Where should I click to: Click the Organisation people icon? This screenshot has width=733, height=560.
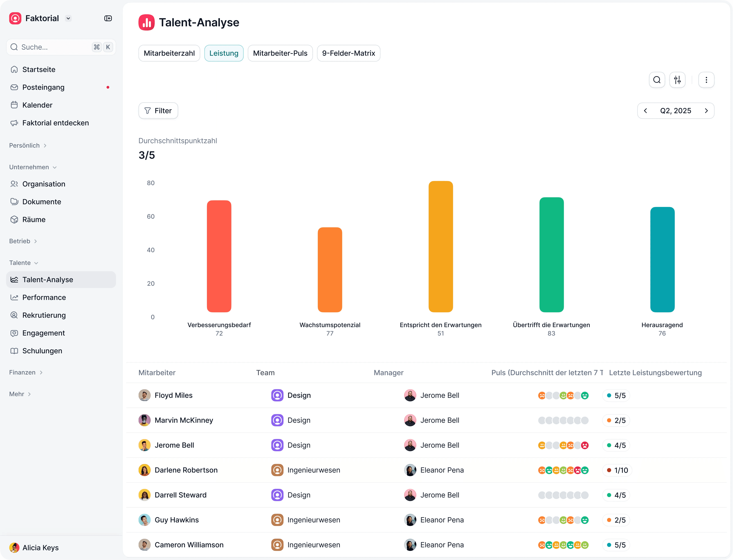point(14,184)
